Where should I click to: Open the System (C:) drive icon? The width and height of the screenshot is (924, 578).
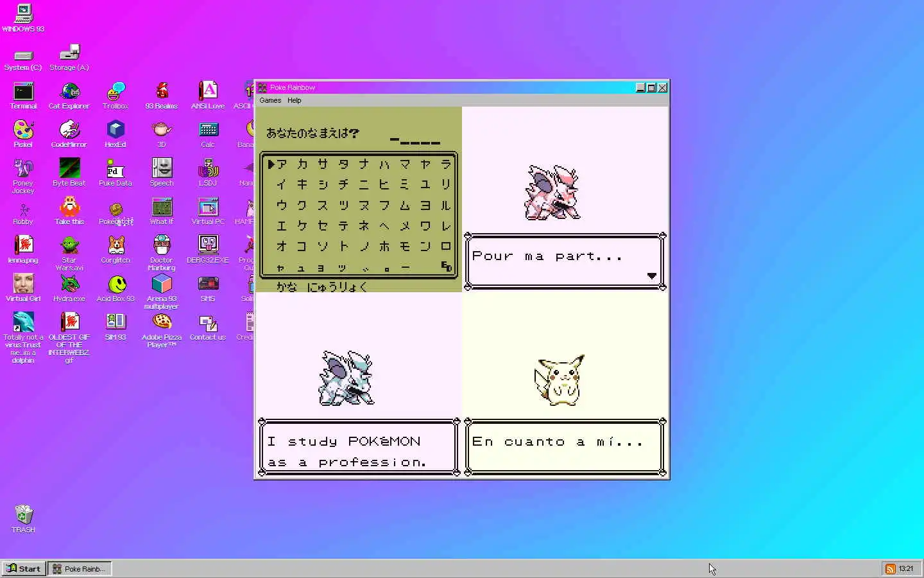[x=23, y=60]
